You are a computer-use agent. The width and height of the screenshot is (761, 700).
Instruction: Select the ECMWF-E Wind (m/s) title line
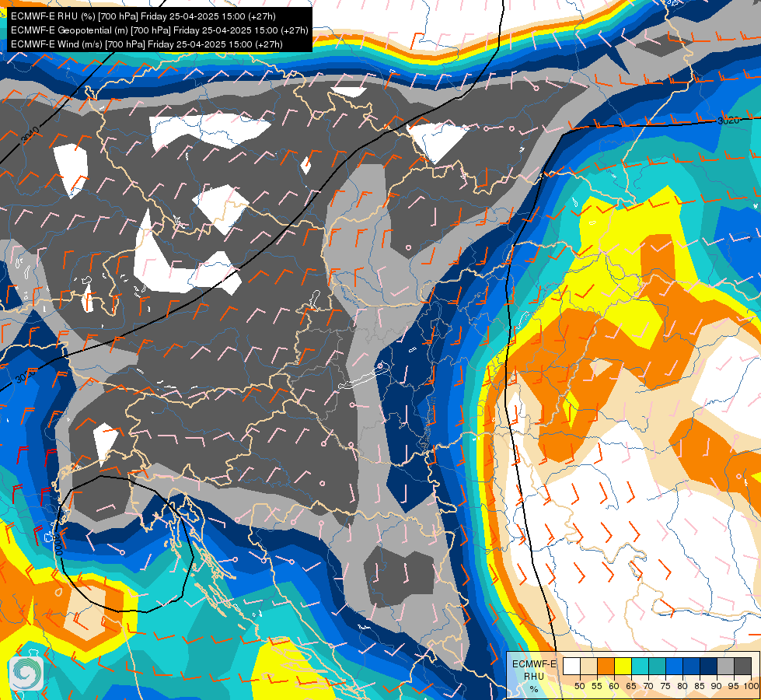147,44
